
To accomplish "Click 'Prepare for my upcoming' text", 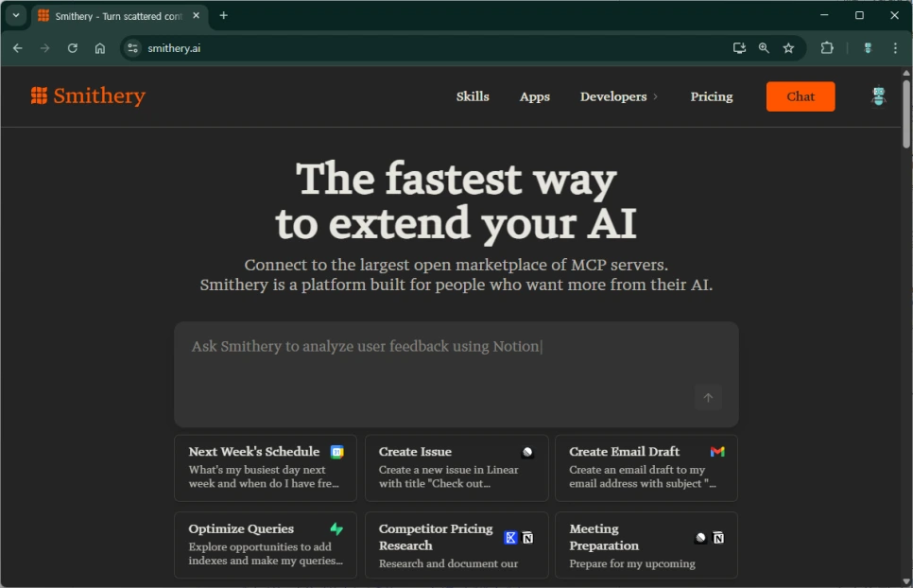I will pos(631,563).
